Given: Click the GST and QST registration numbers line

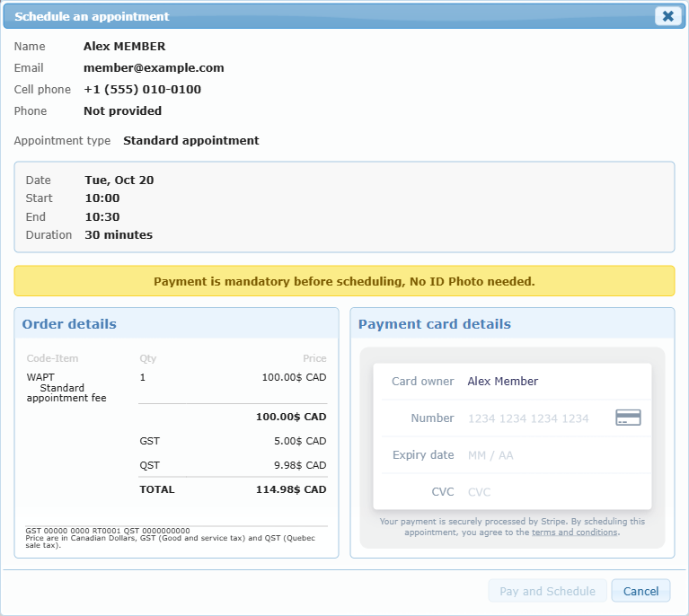Looking at the screenshot, I should 108,531.
